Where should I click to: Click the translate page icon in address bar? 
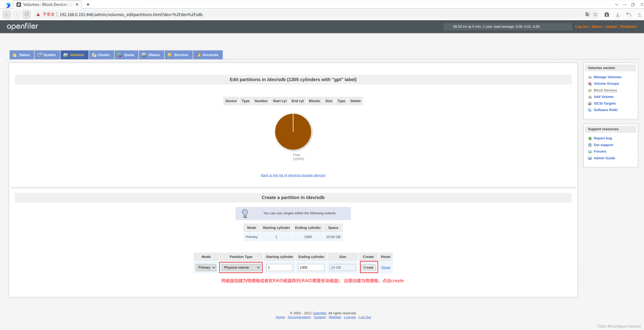[587, 14]
